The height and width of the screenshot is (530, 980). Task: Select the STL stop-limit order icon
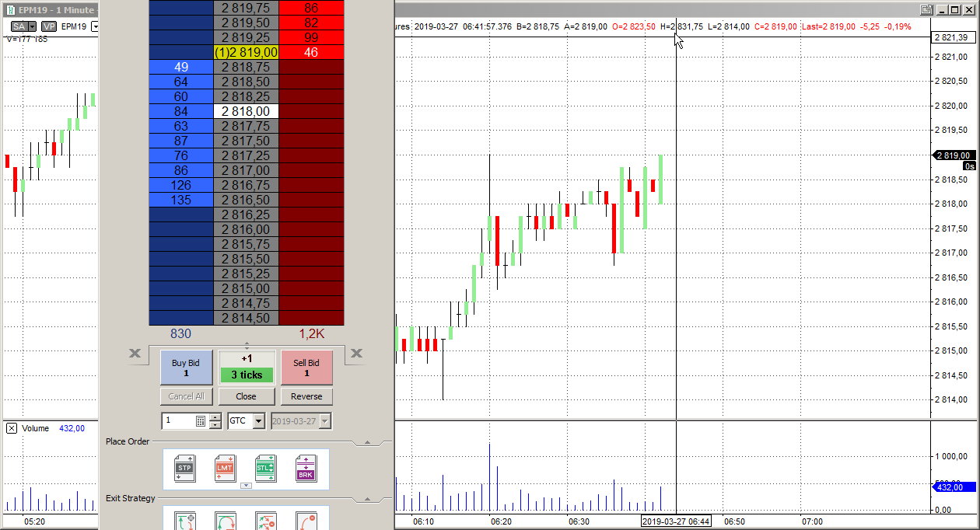tap(265, 469)
